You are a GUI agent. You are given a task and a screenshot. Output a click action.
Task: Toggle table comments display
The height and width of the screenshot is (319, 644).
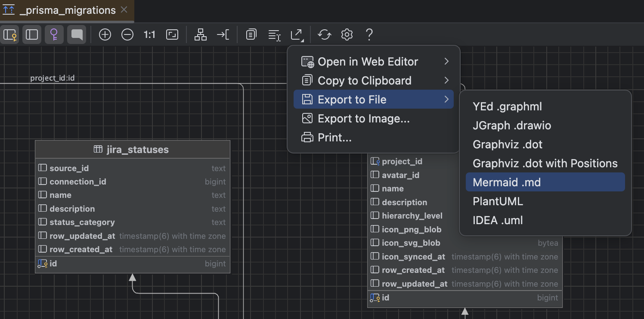click(x=77, y=34)
